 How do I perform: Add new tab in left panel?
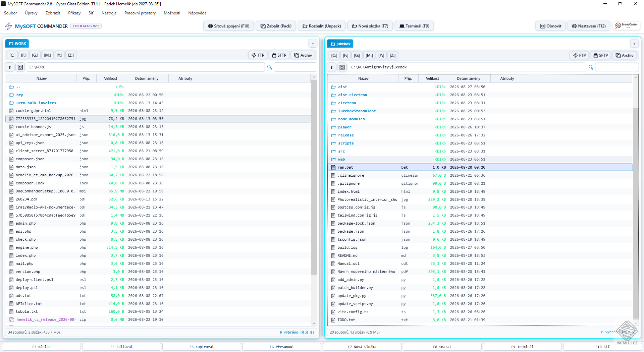[313, 44]
